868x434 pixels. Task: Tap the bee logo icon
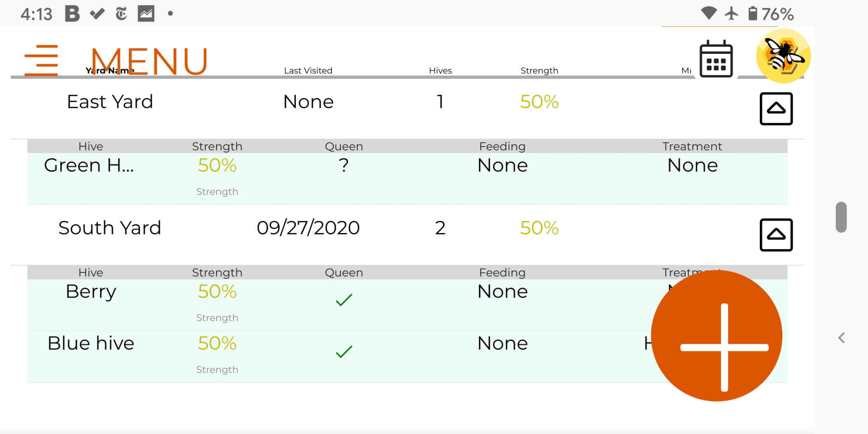point(783,56)
